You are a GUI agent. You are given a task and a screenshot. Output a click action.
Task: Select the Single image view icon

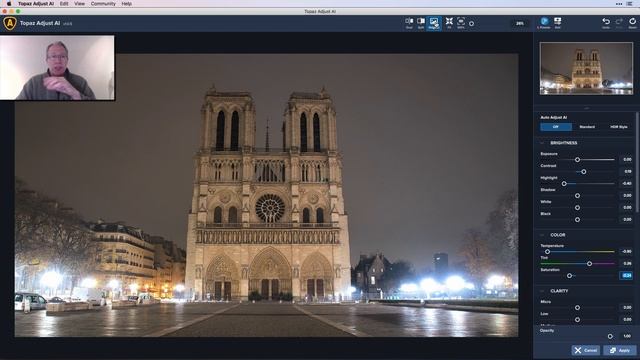coord(434,23)
